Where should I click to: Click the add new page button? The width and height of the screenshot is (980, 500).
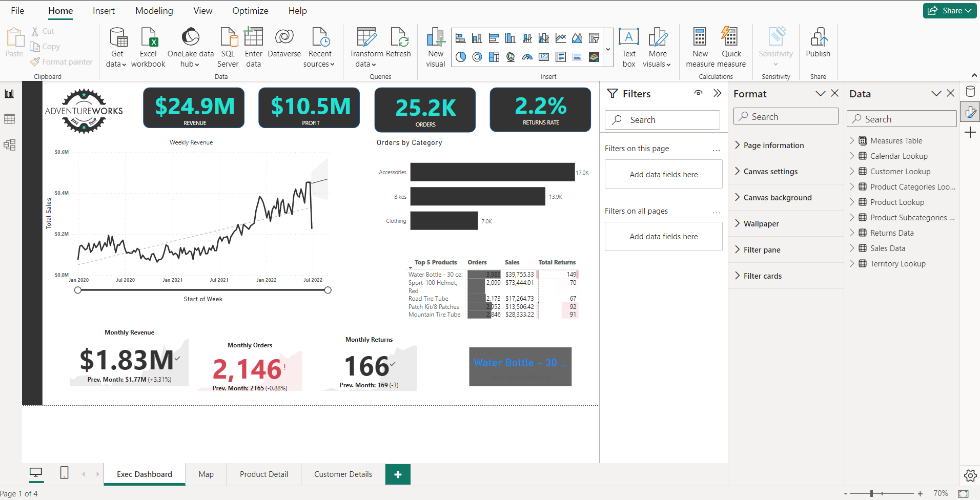point(398,474)
